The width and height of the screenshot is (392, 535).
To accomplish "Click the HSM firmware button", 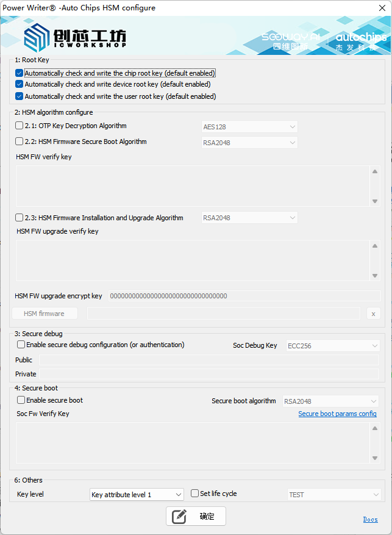I will pos(45,314).
